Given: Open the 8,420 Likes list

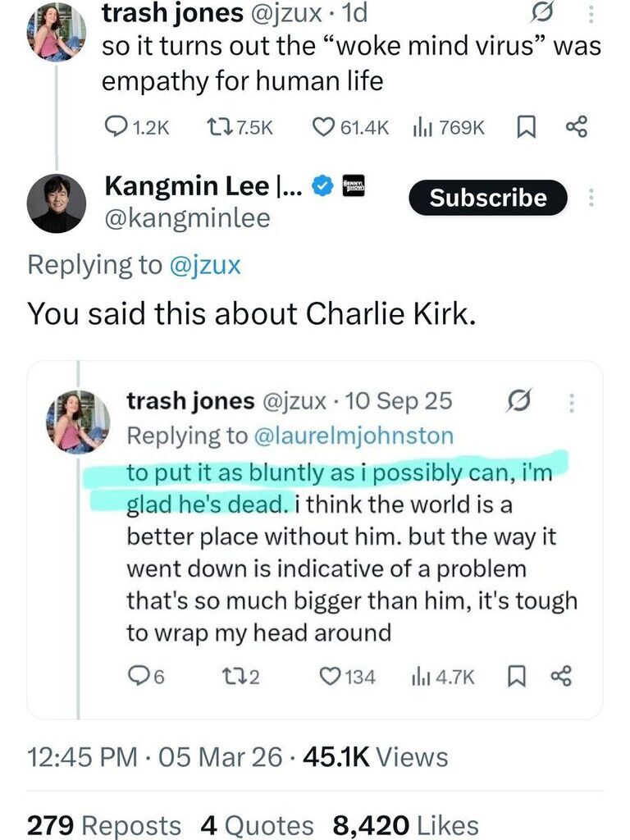Looking at the screenshot, I should tap(405, 825).
